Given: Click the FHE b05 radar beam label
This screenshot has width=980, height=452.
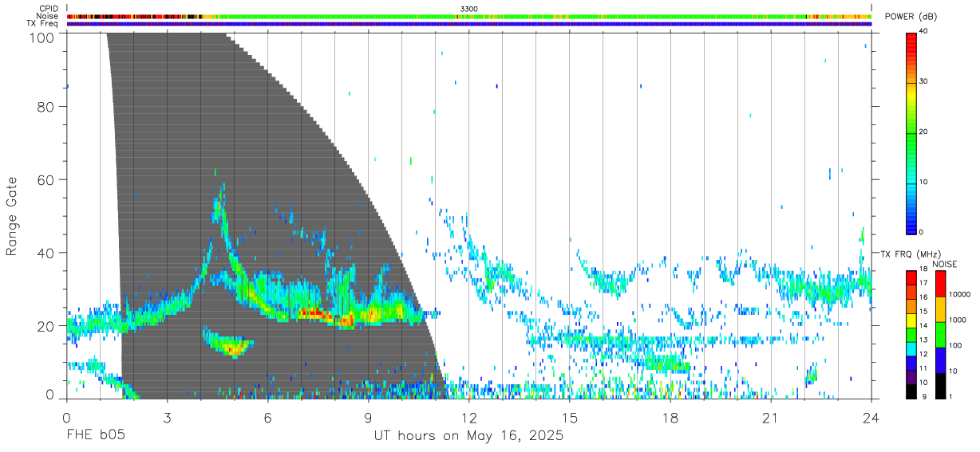Looking at the screenshot, I should tap(95, 436).
